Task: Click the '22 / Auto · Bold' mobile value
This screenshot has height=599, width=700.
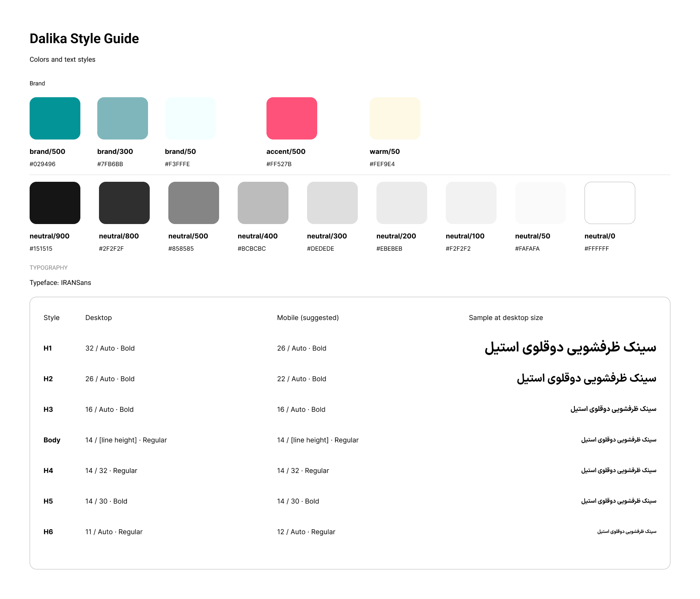Action: click(302, 379)
